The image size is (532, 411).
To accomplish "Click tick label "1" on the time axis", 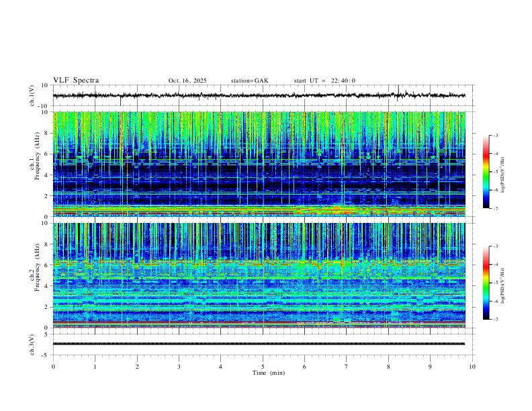I will pyautogui.click(x=95, y=367).
